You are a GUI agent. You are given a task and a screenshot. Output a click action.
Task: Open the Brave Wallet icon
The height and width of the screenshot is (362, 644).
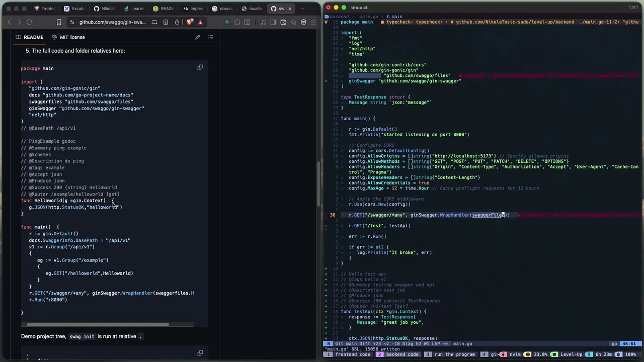(283, 22)
